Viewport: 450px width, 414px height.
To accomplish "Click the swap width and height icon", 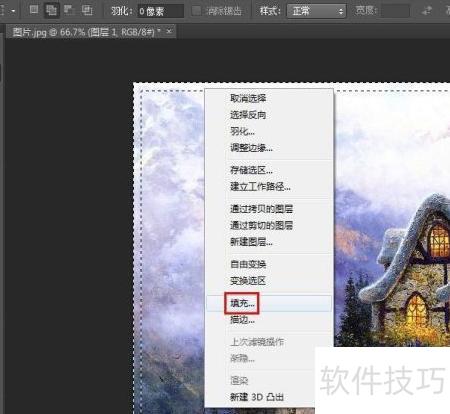I will tap(426, 11).
